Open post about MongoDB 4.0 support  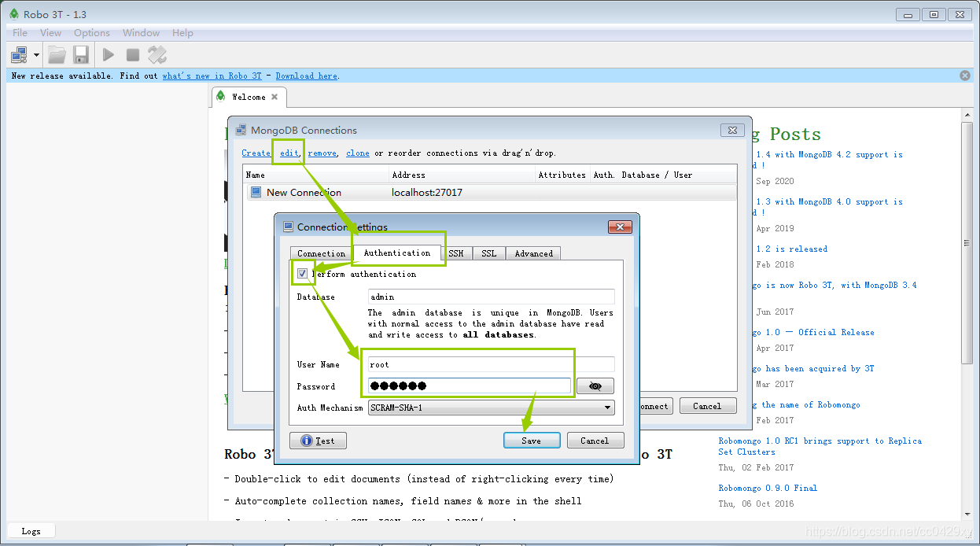tap(829, 207)
